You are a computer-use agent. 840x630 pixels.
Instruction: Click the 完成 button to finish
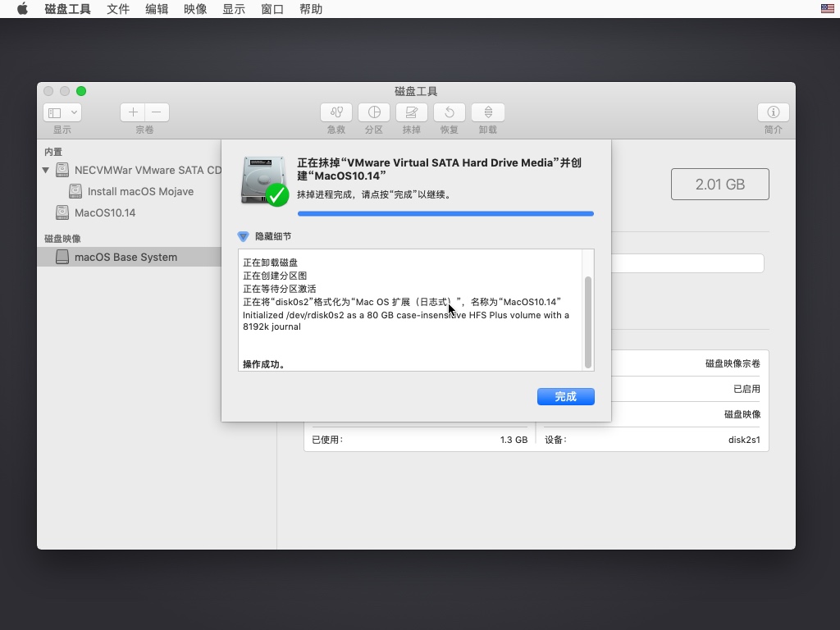click(x=566, y=396)
